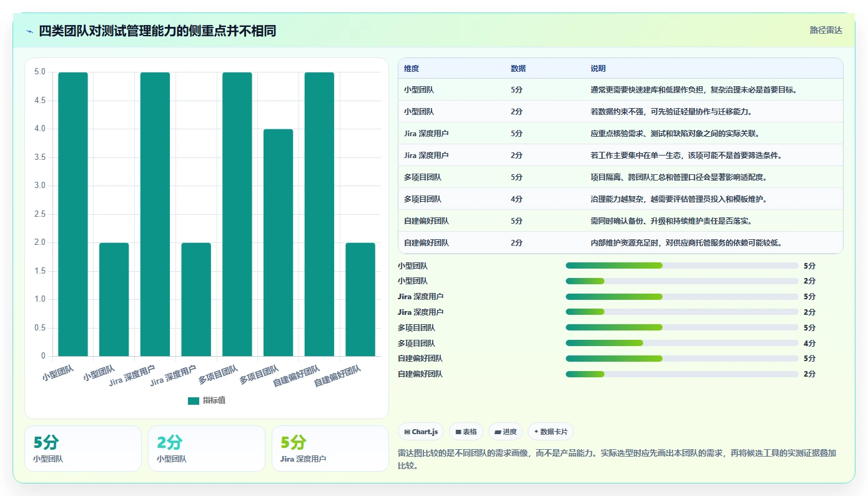Click the last 自建偏好团队 x-axis label
This screenshot has width=868, height=496.
338,376
